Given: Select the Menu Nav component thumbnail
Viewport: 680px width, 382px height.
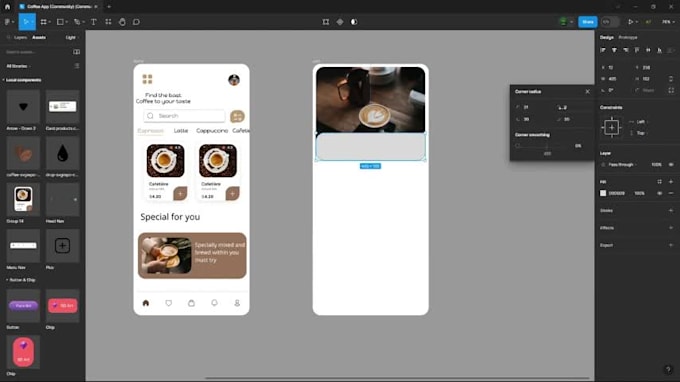Looking at the screenshot, I should [x=23, y=246].
